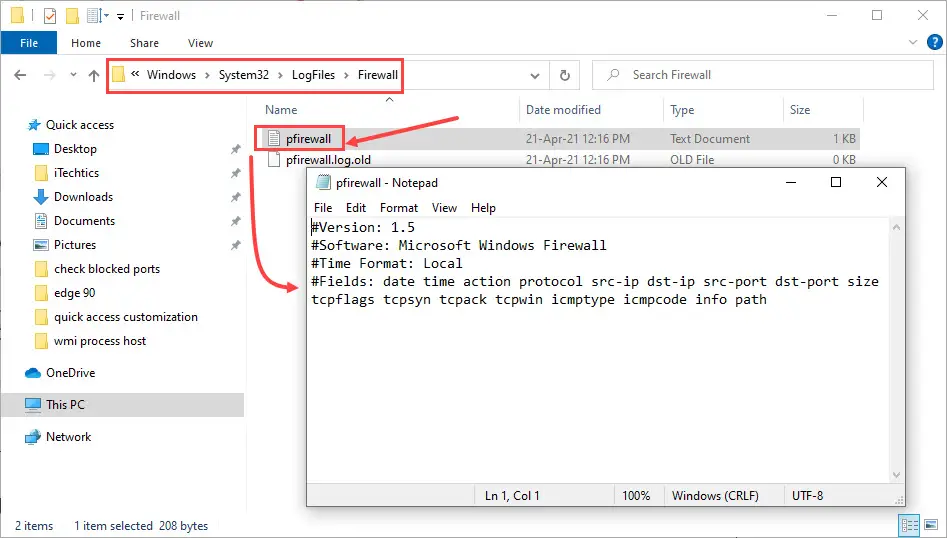947x538 pixels.
Task: Click the Notepad title bar app icon
Action: click(x=323, y=182)
